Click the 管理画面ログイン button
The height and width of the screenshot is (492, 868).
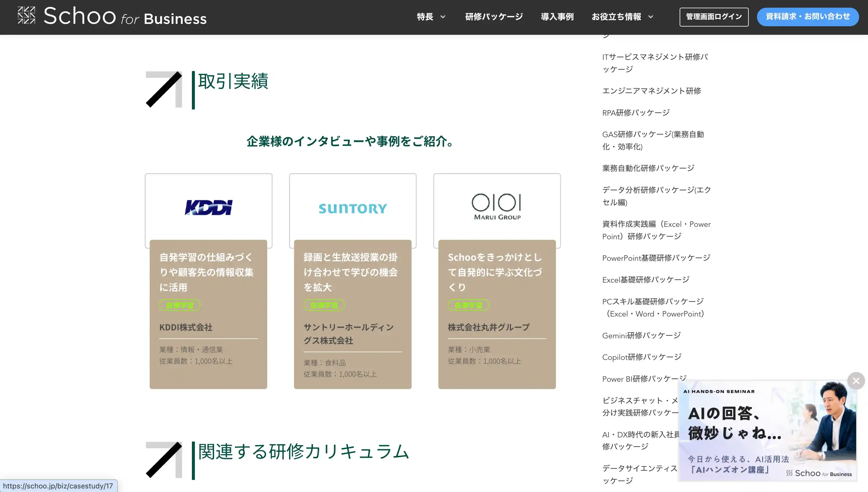tap(714, 17)
